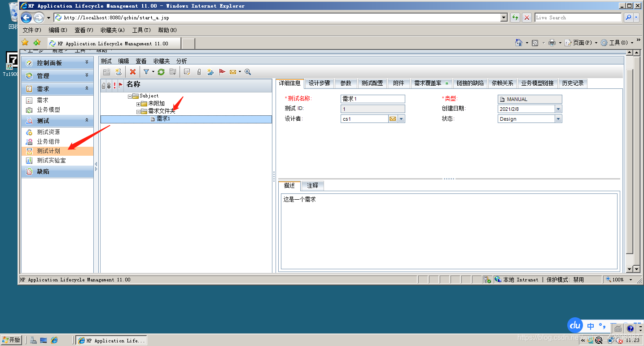Click the red flag column header in tree
644x346 pixels.
(120, 85)
